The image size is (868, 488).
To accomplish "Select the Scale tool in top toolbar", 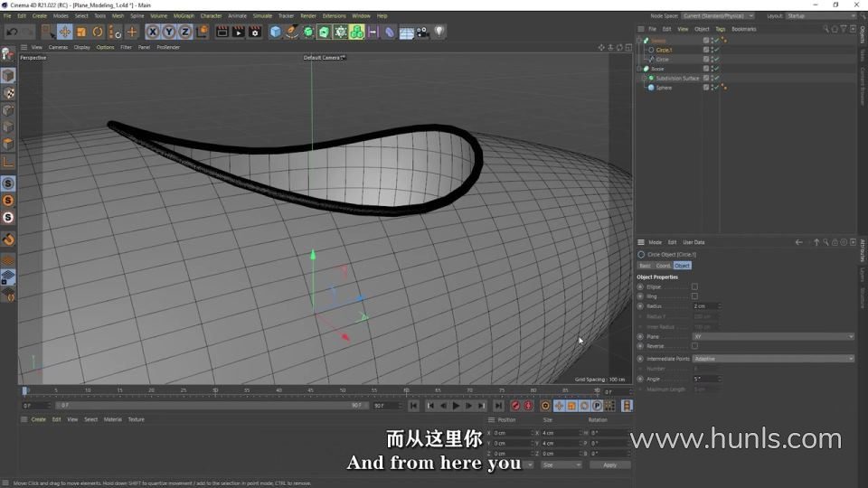I will [81, 32].
